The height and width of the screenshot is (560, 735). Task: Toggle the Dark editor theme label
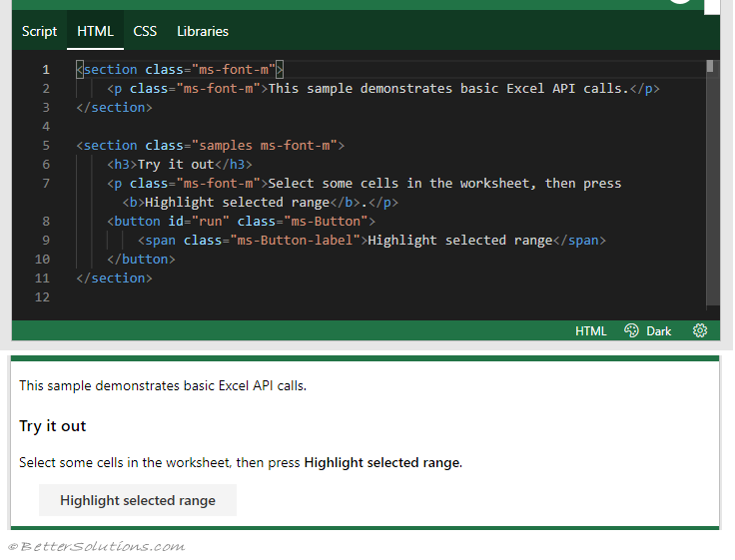(x=659, y=330)
